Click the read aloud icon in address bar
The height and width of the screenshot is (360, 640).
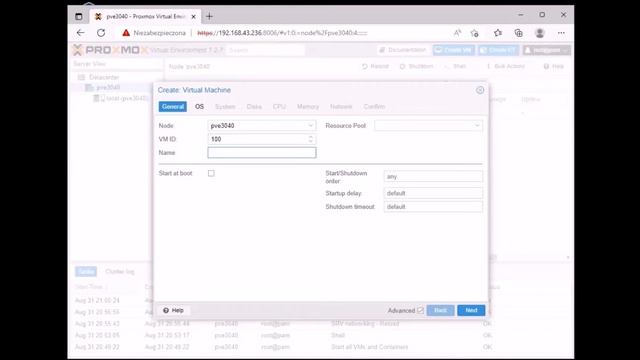[457, 33]
